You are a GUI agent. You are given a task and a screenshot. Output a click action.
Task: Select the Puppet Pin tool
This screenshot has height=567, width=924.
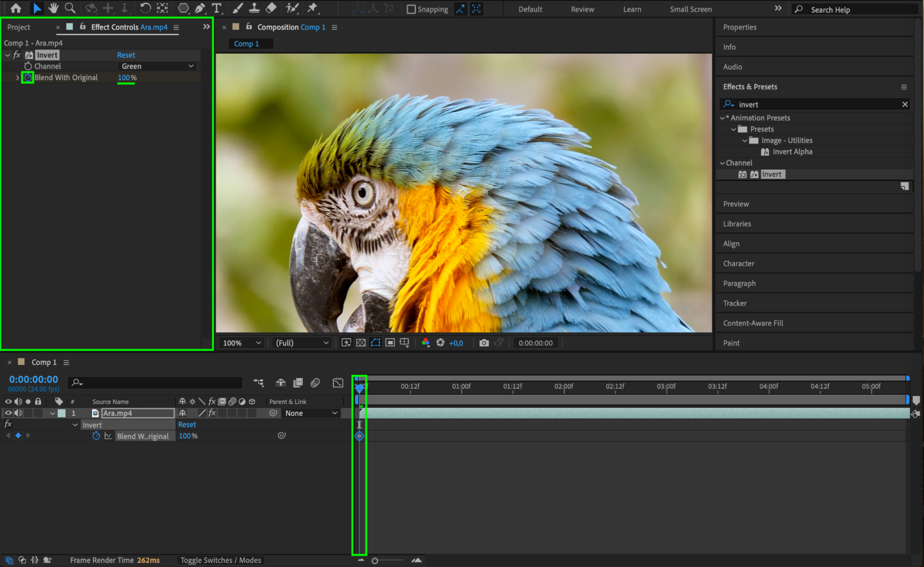[312, 8]
